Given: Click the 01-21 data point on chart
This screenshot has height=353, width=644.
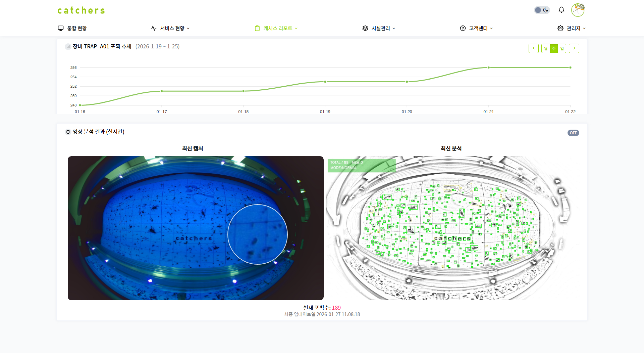Looking at the screenshot, I should point(488,68).
